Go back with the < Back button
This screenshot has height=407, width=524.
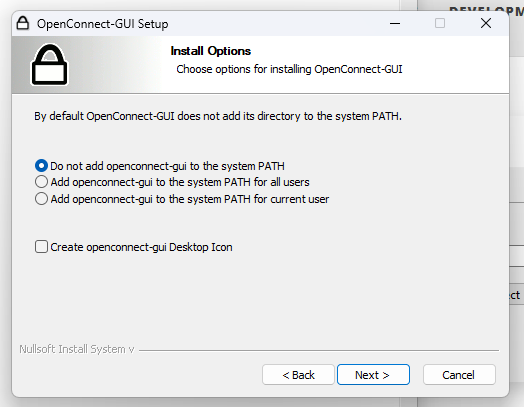coord(298,375)
